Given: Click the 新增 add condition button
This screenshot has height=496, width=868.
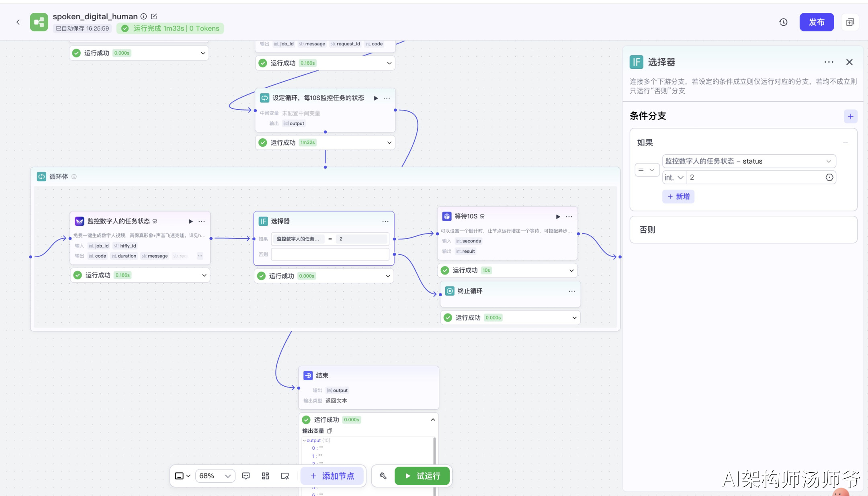Looking at the screenshot, I should point(678,197).
